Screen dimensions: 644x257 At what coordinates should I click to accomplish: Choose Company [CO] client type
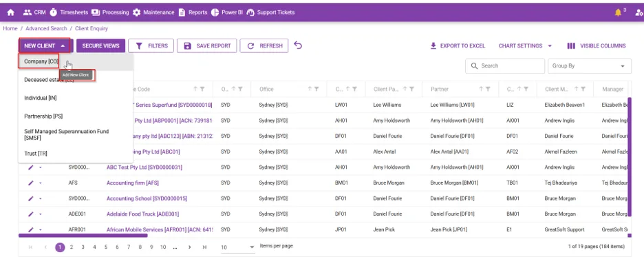coord(76,62)
